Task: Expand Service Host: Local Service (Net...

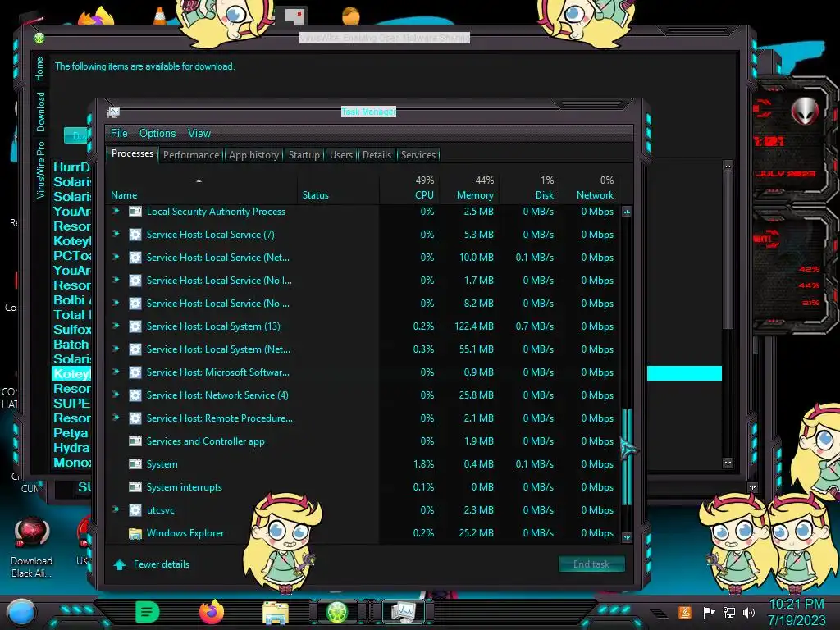Action: (115, 257)
